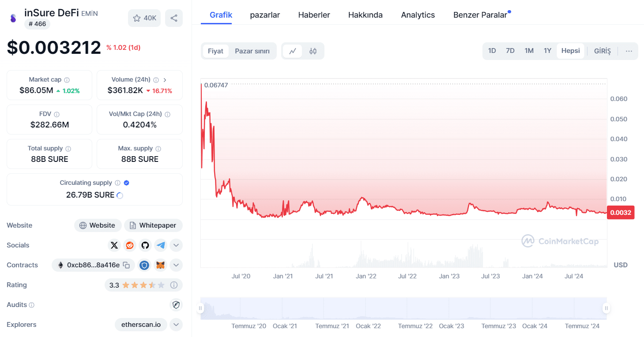The height and width of the screenshot is (337, 644).
Task: Click the verified circulating supply badge
Action: (127, 183)
